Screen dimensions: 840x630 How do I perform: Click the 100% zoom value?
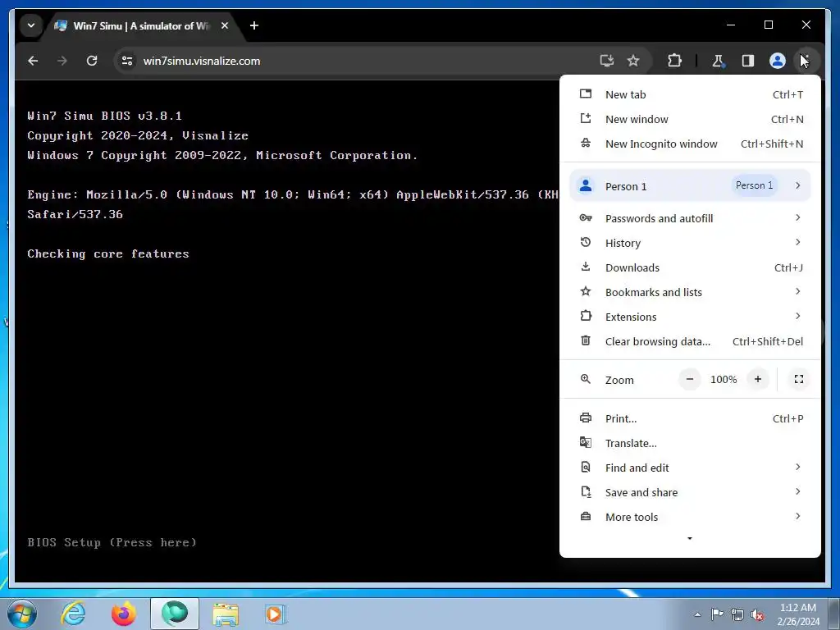(x=724, y=379)
